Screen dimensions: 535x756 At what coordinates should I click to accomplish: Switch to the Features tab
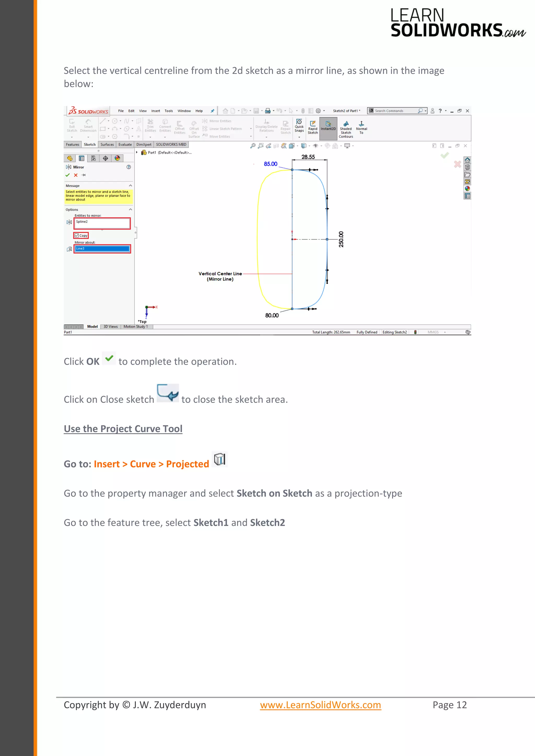72,145
